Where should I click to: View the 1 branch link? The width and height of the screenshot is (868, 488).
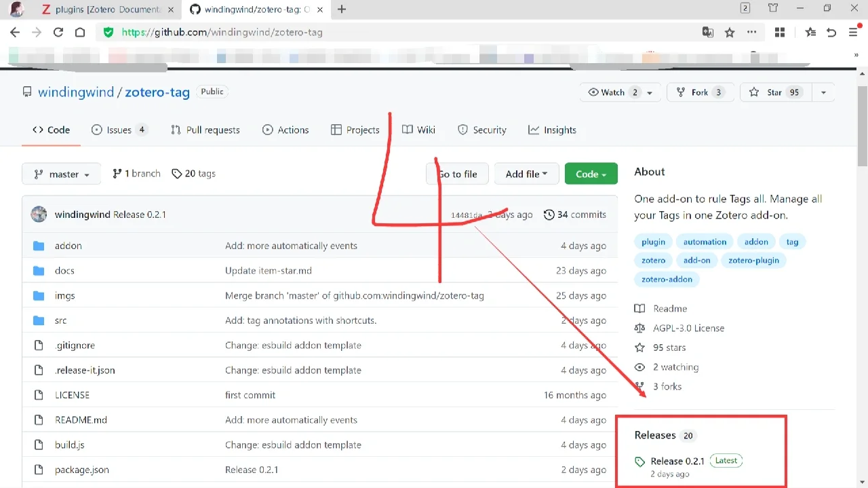[x=136, y=174]
